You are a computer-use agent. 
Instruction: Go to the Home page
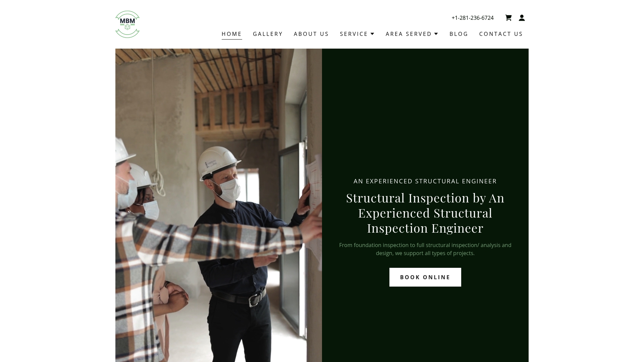click(x=232, y=34)
